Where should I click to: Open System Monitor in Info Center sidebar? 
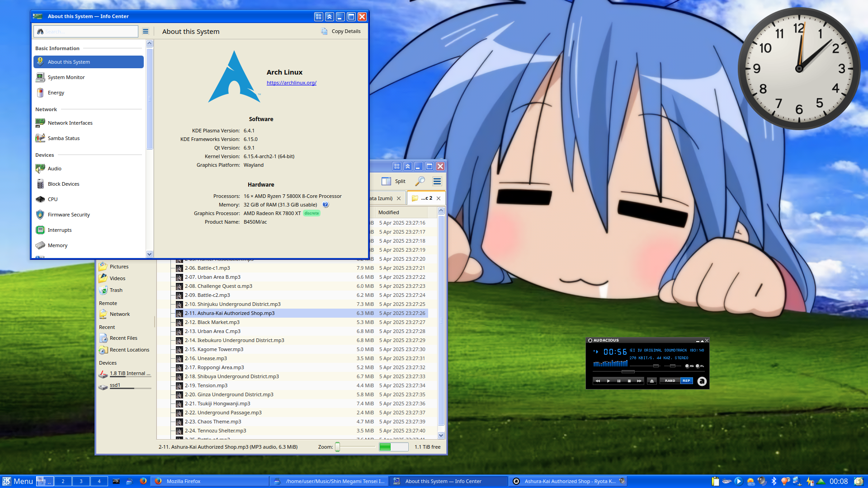(x=89, y=77)
